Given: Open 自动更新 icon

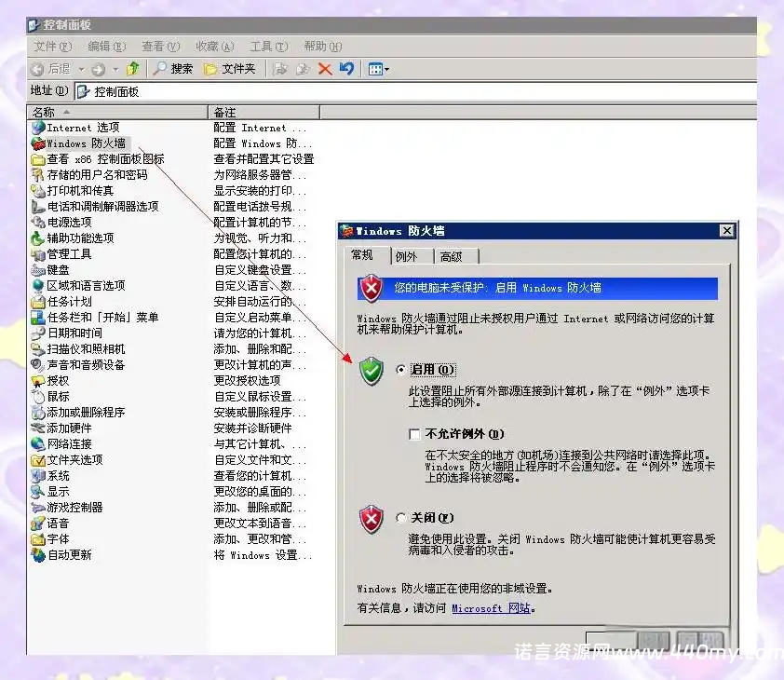Looking at the screenshot, I should pyautogui.click(x=38, y=555).
